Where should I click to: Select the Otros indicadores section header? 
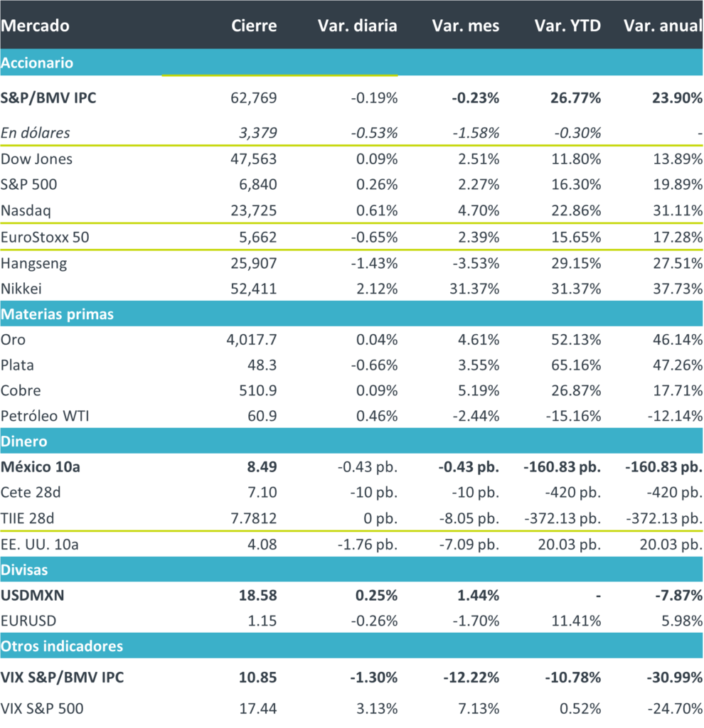62,646
